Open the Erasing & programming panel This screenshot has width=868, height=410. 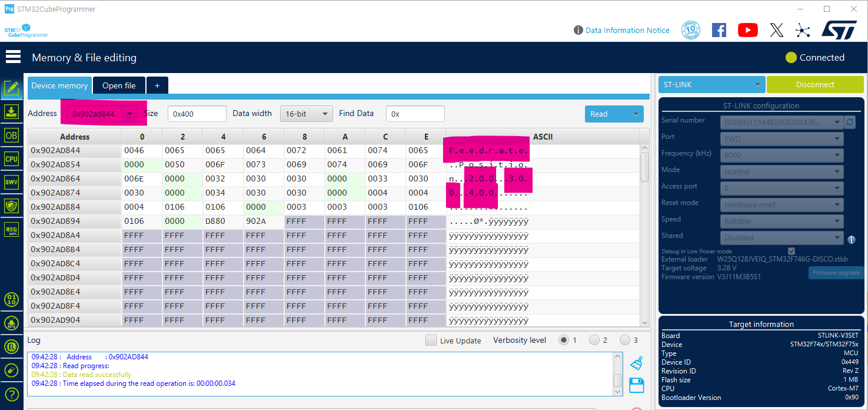(12, 111)
